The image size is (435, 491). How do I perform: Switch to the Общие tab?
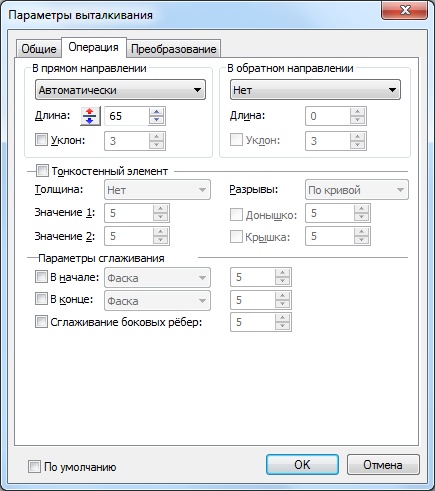click(x=39, y=49)
